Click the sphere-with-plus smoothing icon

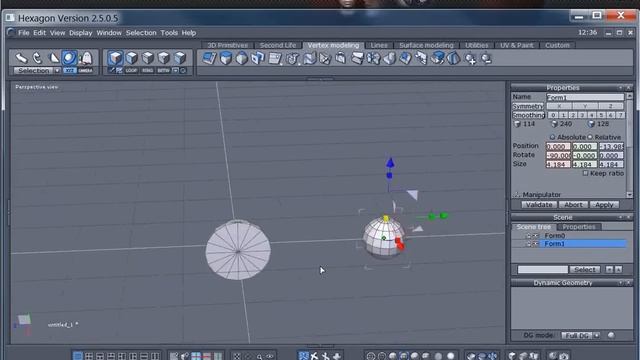coord(470,59)
